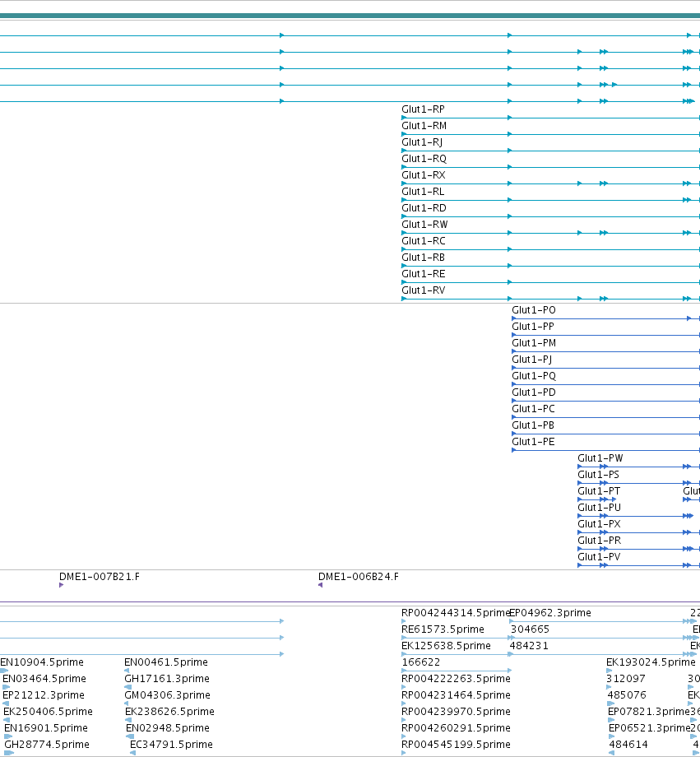This screenshot has height=757, width=700.
Task: Select the EN02948.5prime EST label
Action: (168, 727)
